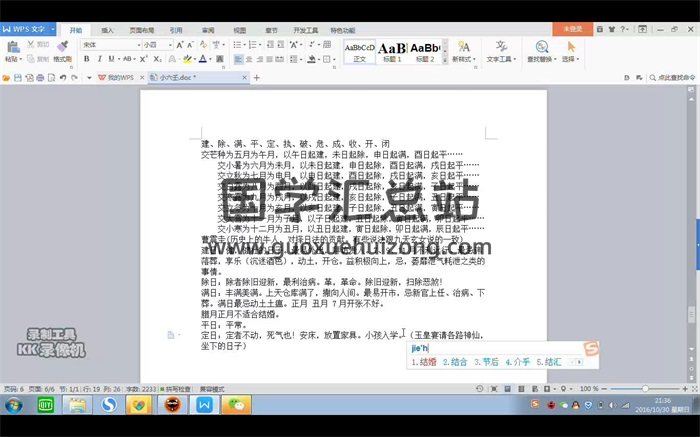Toggle Underline formatting
Viewport: 700px width, 437px height.
[x=111, y=59]
